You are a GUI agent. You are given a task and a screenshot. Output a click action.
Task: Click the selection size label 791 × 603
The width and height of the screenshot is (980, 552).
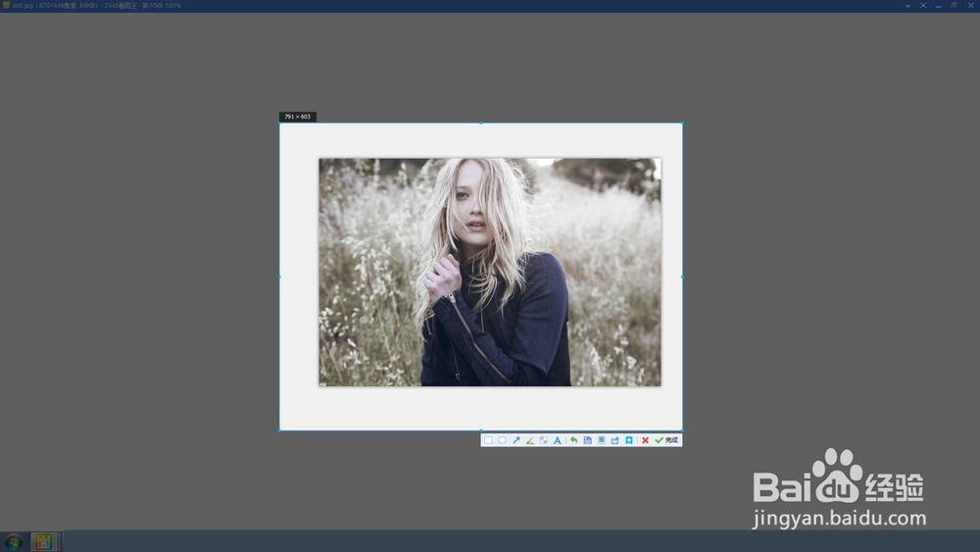[298, 117]
